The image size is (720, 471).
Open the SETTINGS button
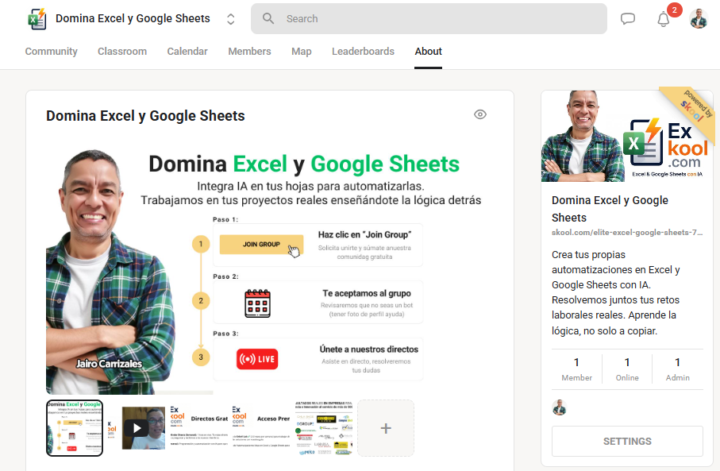point(627,441)
